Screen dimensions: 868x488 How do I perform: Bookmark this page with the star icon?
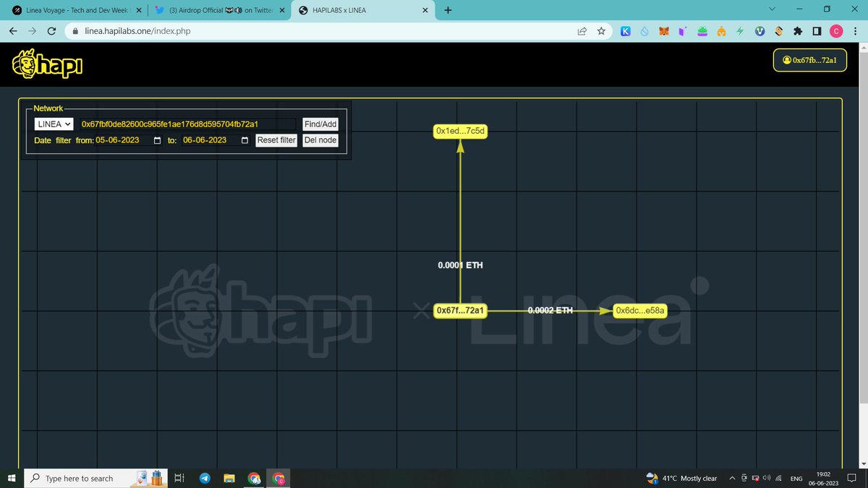point(601,31)
